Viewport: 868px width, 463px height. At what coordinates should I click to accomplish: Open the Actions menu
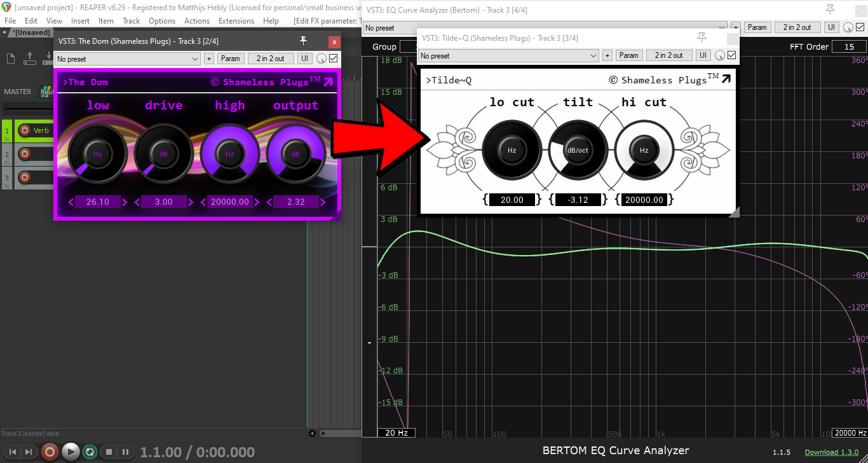[197, 21]
